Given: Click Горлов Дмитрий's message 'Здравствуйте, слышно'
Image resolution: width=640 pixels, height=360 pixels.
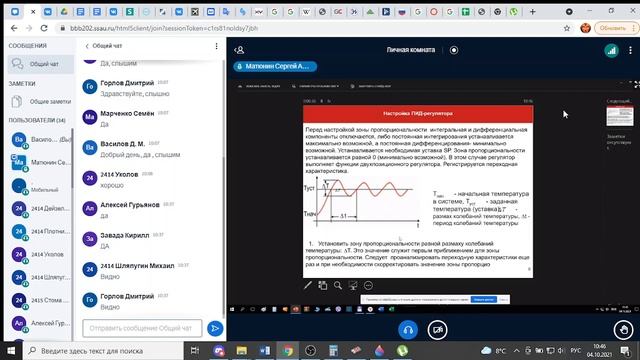Looking at the screenshot, I should pyautogui.click(x=135, y=94).
